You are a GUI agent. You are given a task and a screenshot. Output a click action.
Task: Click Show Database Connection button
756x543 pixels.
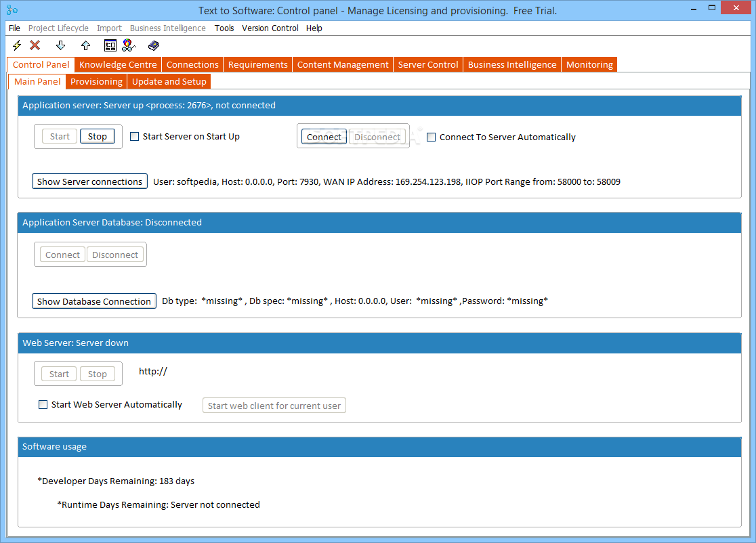click(94, 301)
